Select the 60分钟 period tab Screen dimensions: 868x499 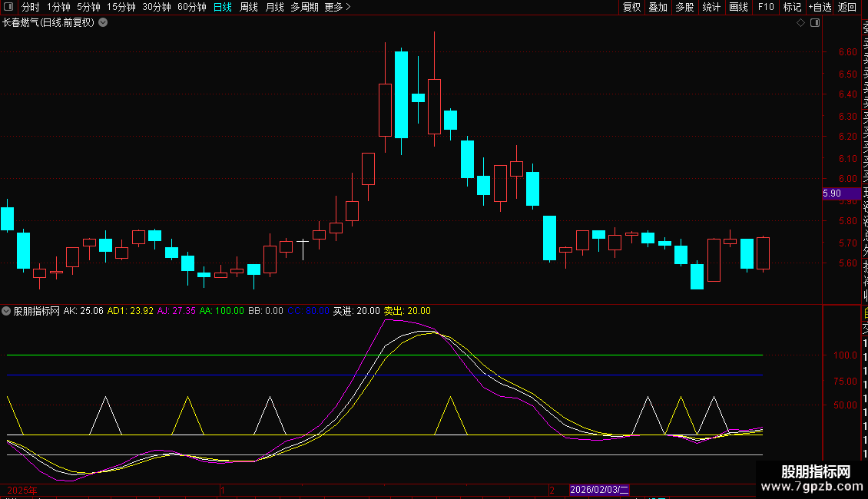click(x=192, y=7)
